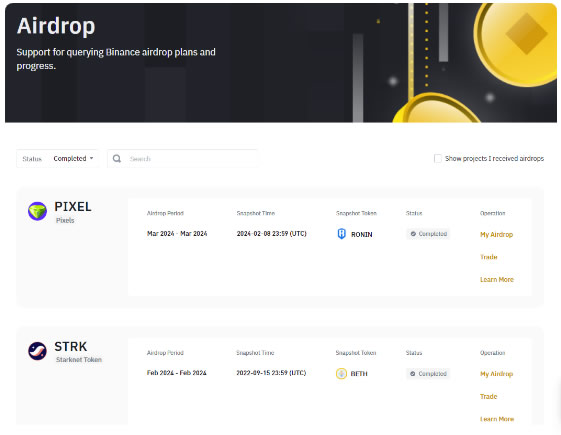The height and width of the screenshot is (435, 561).
Task: Click the 'Pixels' subtitle under PIXEL
Action: [65, 220]
